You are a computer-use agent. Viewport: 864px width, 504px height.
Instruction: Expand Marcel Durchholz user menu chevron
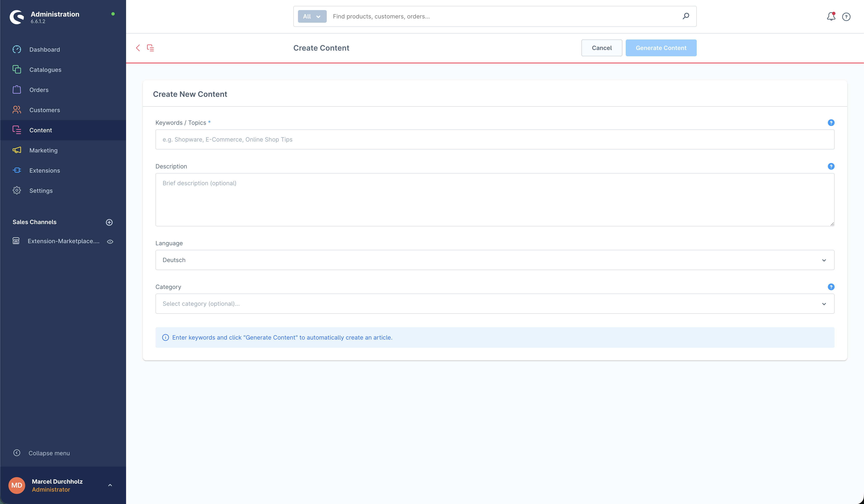click(x=110, y=485)
